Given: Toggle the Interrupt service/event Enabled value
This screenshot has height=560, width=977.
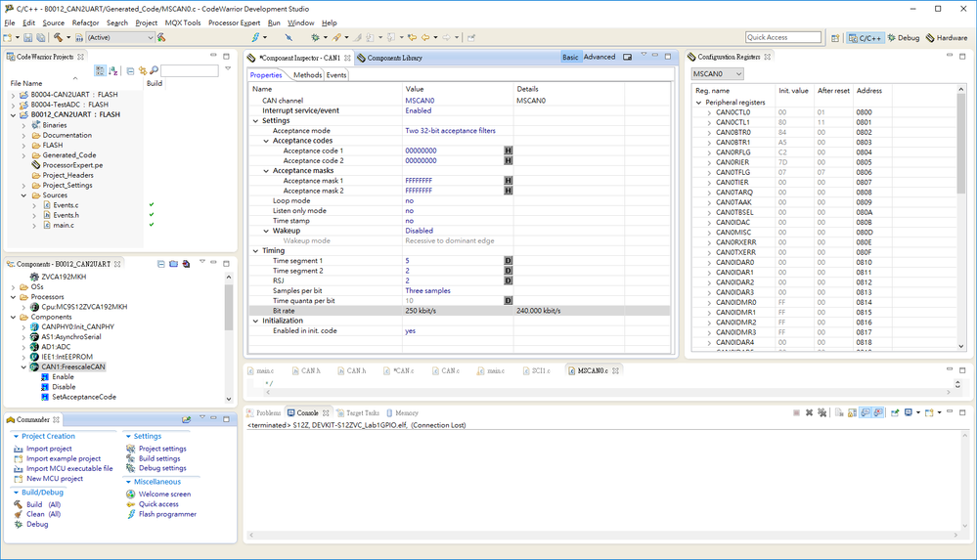Looking at the screenshot, I should coord(419,110).
